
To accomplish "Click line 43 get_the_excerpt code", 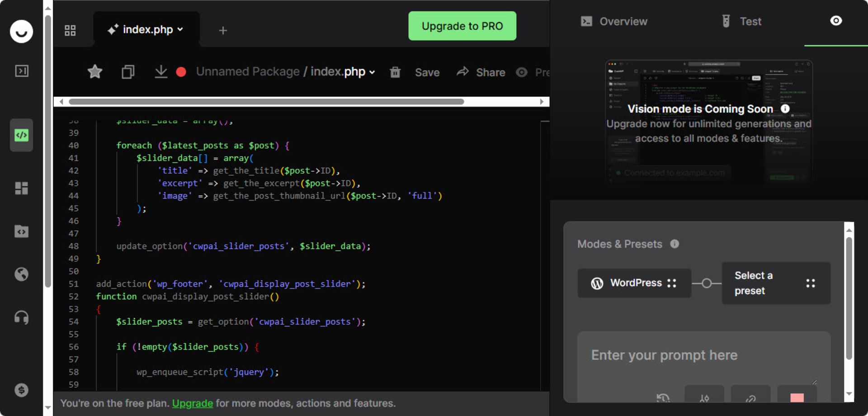I will tap(259, 183).
